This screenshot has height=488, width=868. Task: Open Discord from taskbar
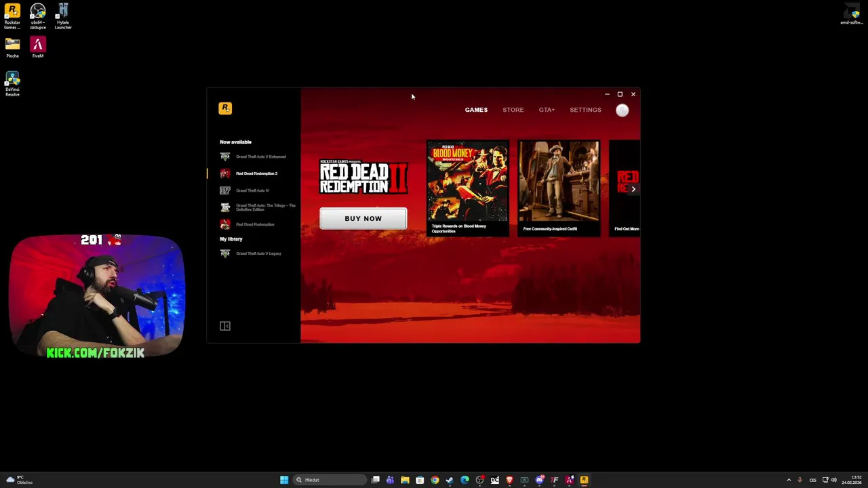539,480
